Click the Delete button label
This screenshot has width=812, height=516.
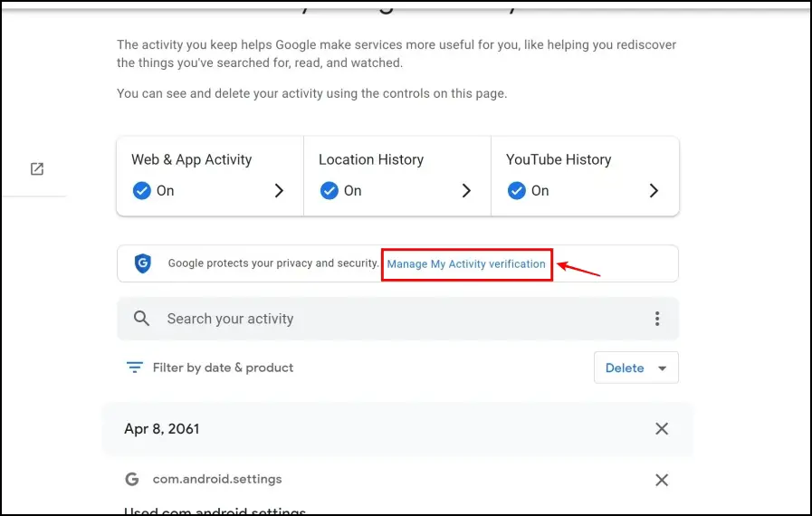pyautogui.click(x=625, y=368)
